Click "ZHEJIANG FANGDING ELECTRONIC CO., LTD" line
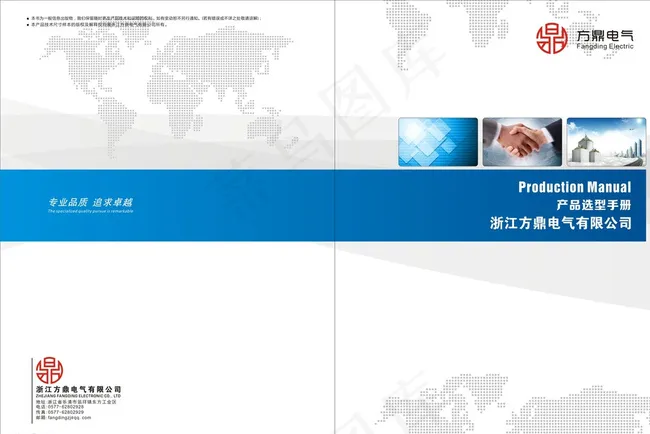The width and height of the screenshot is (650, 434). tap(78, 396)
